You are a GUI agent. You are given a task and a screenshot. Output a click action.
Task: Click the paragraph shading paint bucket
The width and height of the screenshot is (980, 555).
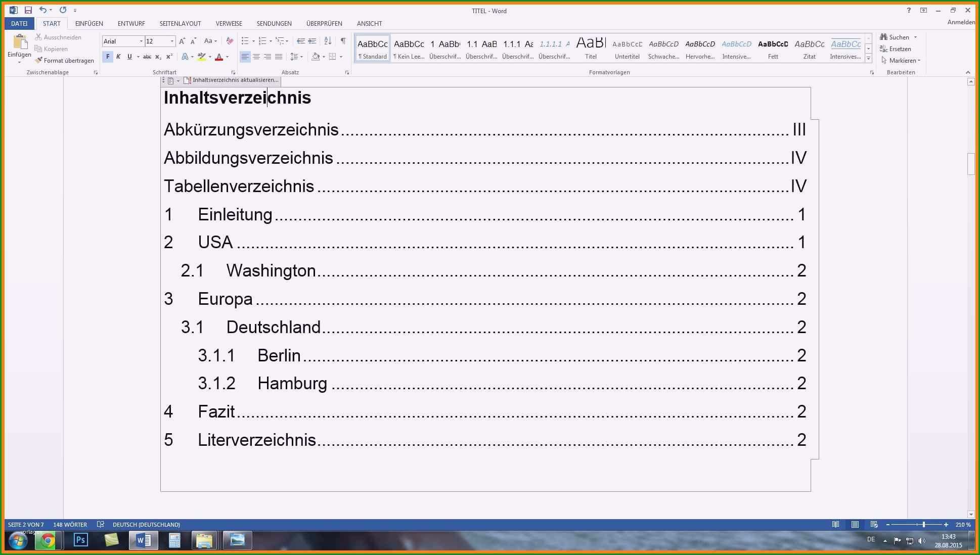click(316, 57)
